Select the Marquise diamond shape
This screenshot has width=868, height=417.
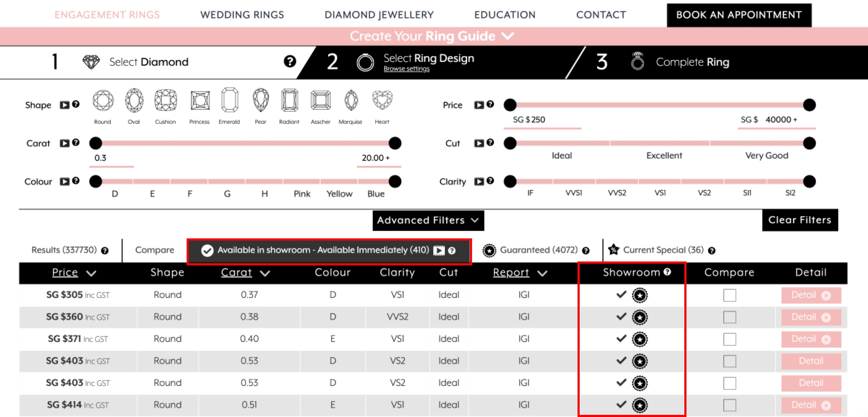coord(351,100)
